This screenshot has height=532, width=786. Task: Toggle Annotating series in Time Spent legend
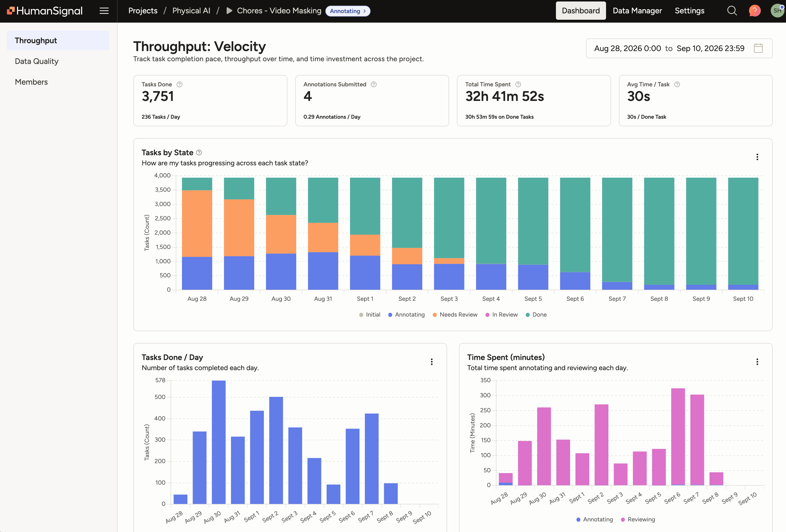click(x=595, y=519)
